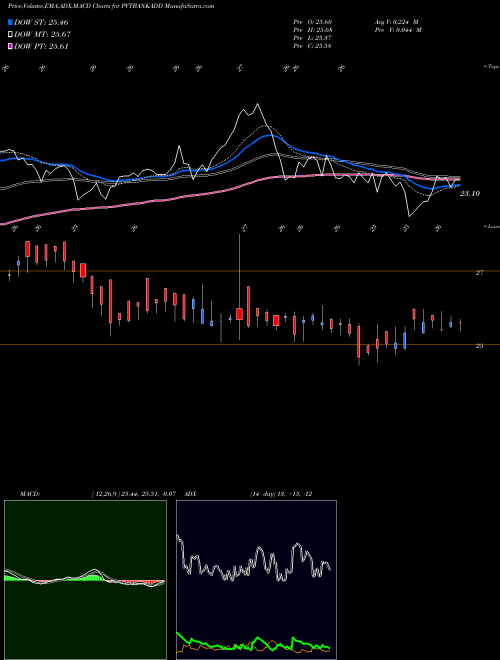Click the Pre H high value
500x660 pixels.
(313, 30)
